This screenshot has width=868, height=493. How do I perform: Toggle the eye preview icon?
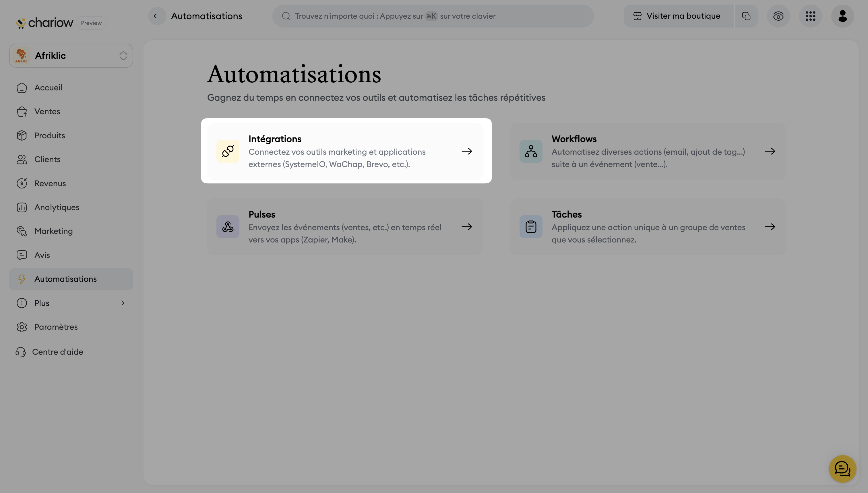(778, 16)
